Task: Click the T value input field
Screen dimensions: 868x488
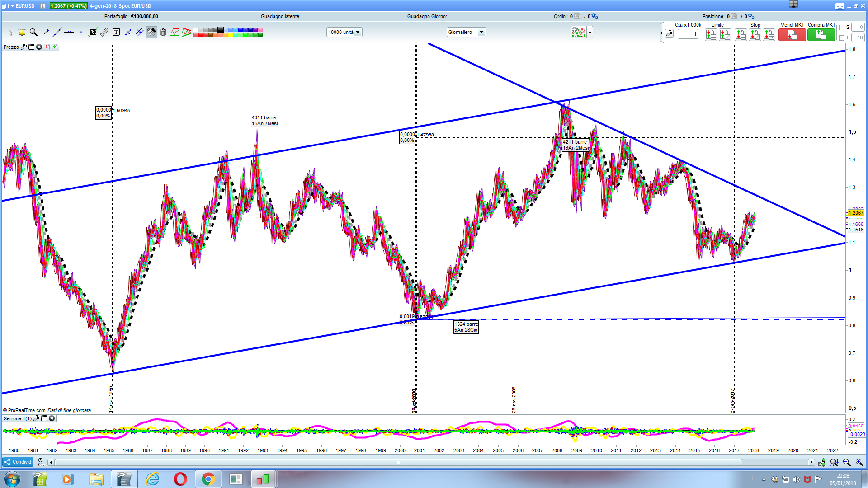Action: tap(858, 38)
